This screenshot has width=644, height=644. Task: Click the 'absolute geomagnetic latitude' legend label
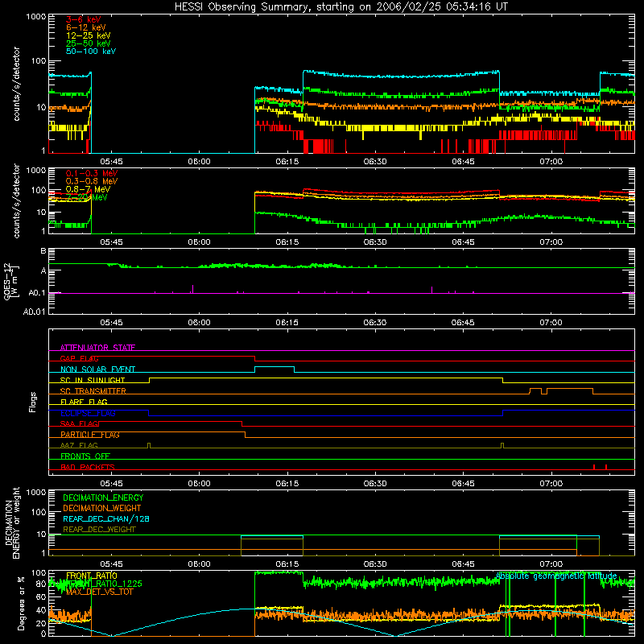[556, 576]
